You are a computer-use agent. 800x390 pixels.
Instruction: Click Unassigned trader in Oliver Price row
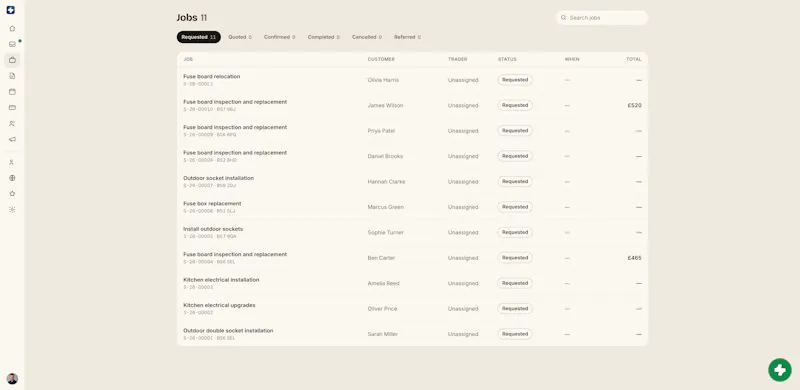[x=463, y=309]
